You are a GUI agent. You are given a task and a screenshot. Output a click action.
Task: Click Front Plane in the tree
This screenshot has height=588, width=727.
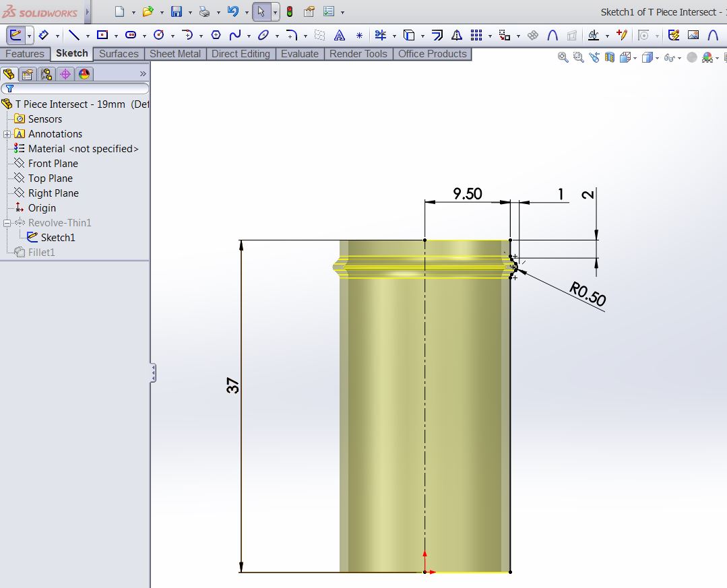(53, 164)
